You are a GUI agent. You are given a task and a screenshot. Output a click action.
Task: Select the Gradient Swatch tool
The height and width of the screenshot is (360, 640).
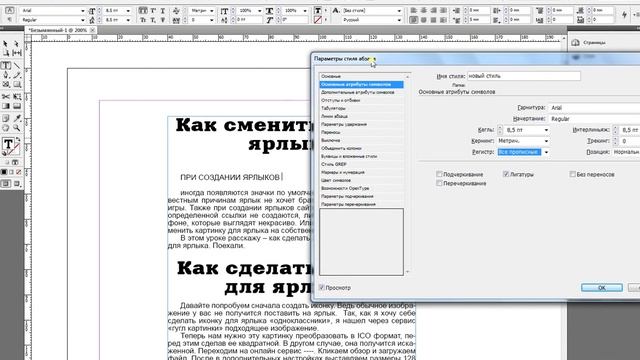coord(6,106)
